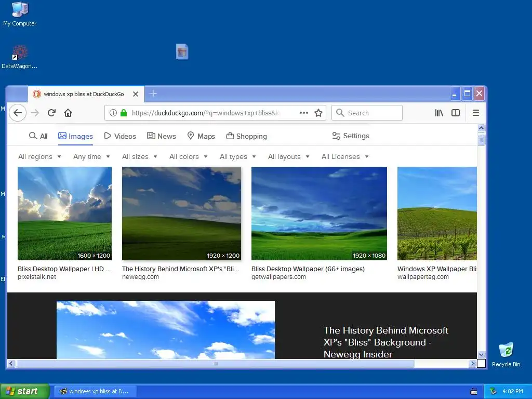Reload the page with the refresh icon
This screenshot has height=399, width=532.
pyautogui.click(x=51, y=113)
